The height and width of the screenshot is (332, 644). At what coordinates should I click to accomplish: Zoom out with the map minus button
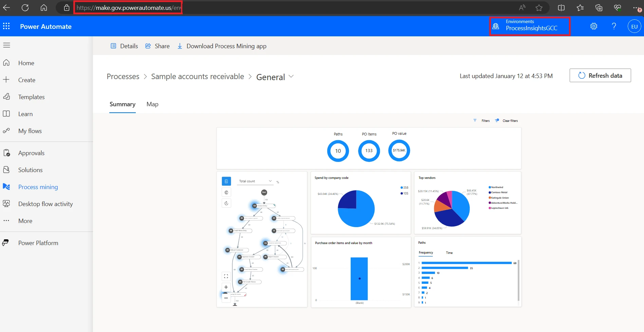point(226,298)
